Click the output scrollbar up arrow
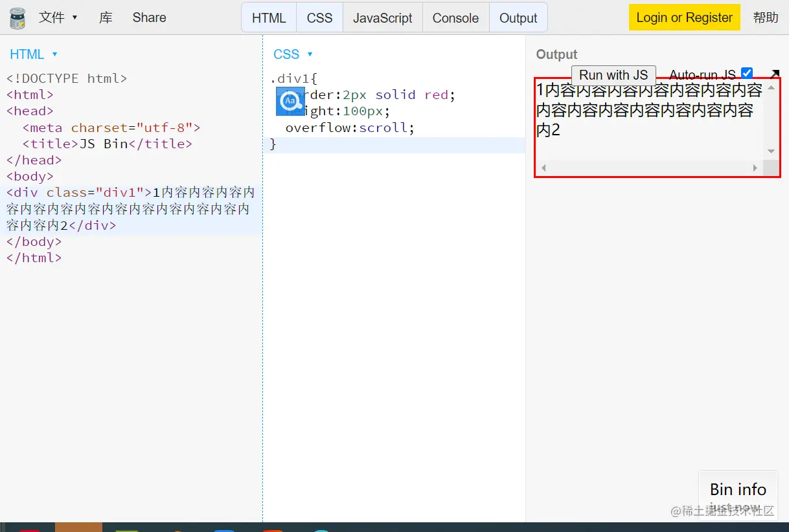The width and height of the screenshot is (789, 532). tap(771, 87)
